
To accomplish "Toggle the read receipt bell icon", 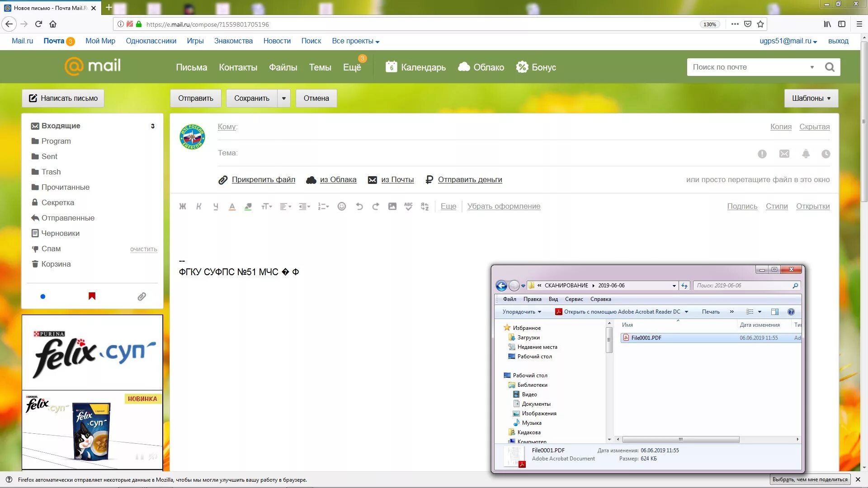I will coord(806,154).
